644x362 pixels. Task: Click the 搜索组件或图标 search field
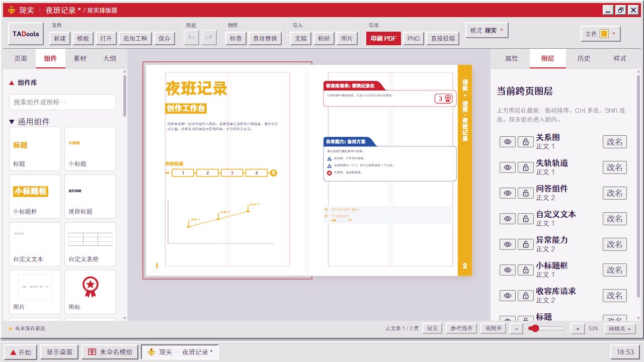62,102
